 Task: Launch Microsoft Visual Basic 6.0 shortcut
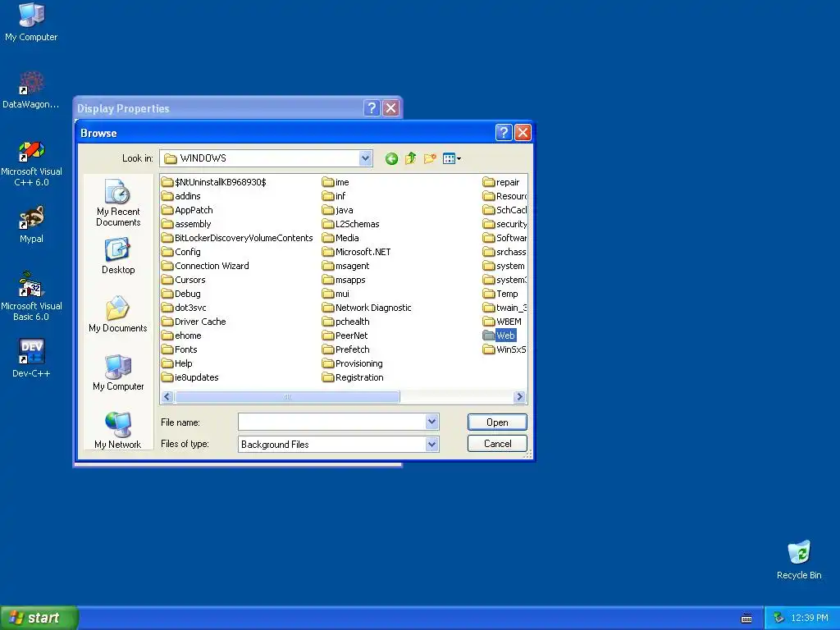(31, 296)
